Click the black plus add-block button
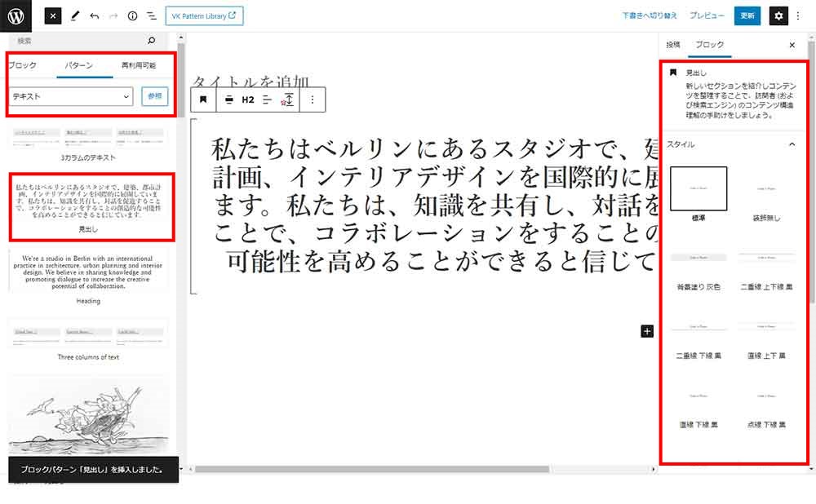Image resolution: width=816 pixels, height=504 pixels. click(x=647, y=330)
